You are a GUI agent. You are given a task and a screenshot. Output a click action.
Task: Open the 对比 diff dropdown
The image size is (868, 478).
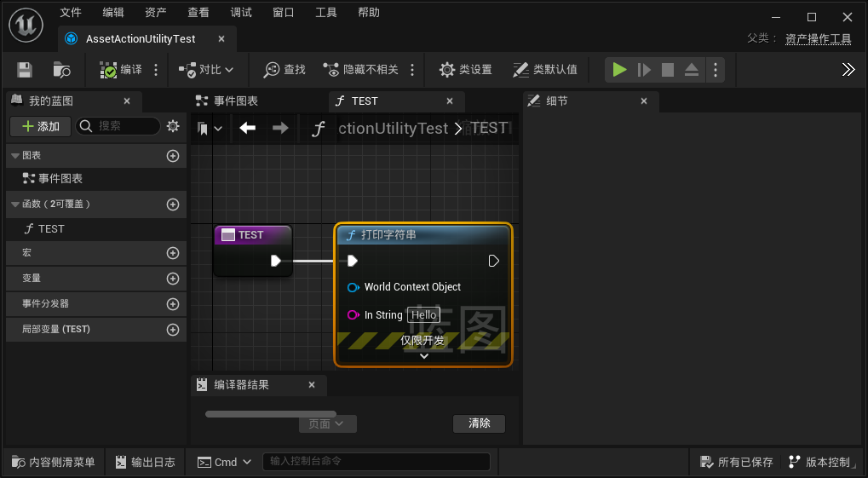coord(206,70)
